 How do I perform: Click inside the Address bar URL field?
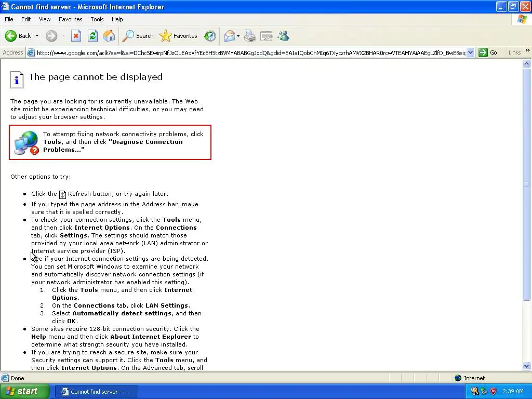coord(251,52)
